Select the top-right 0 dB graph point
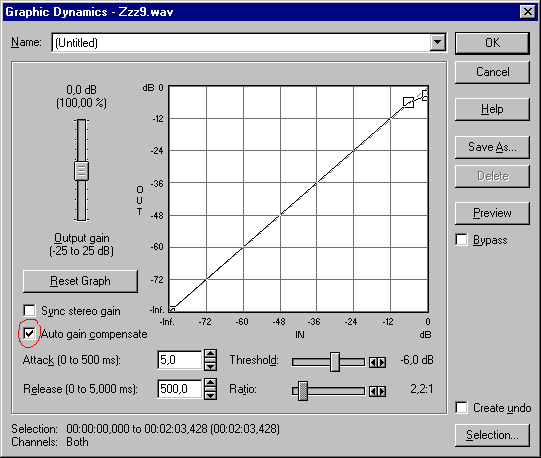 [x=425, y=95]
